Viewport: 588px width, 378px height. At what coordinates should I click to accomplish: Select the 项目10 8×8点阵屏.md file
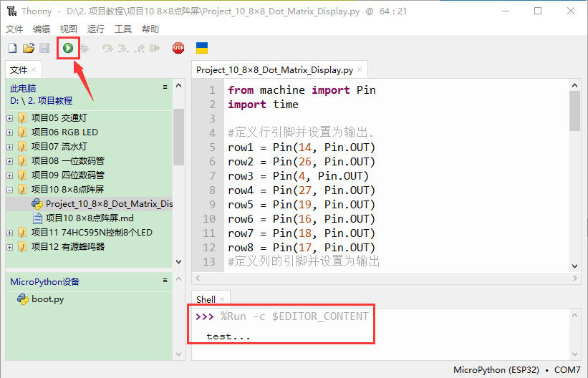click(x=89, y=218)
